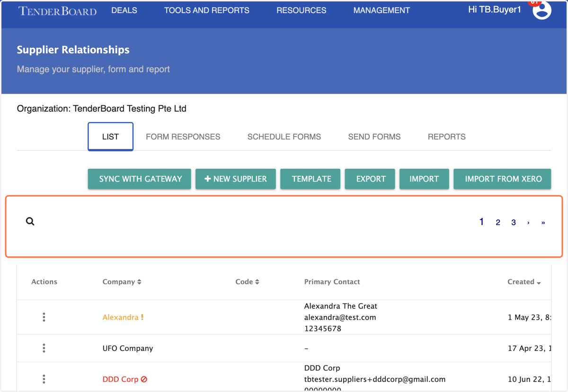Click the Hi TB.Buyer1 greeting
568x392 pixels.
pyautogui.click(x=494, y=9)
